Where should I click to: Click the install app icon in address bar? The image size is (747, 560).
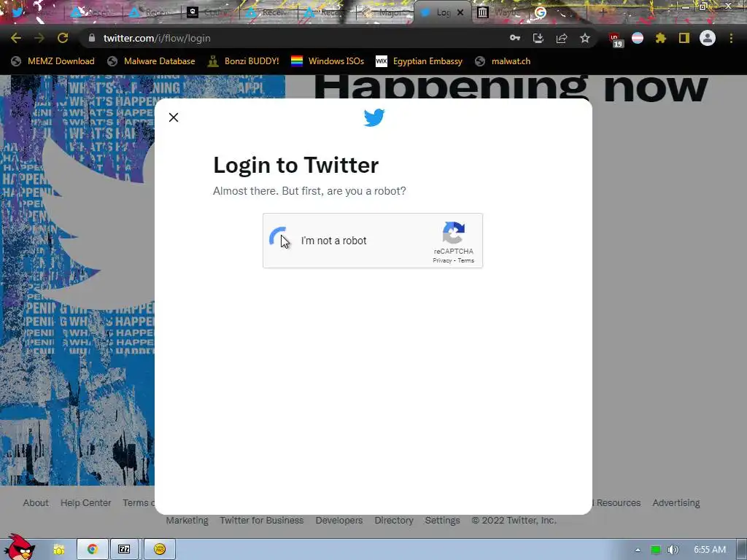point(538,38)
